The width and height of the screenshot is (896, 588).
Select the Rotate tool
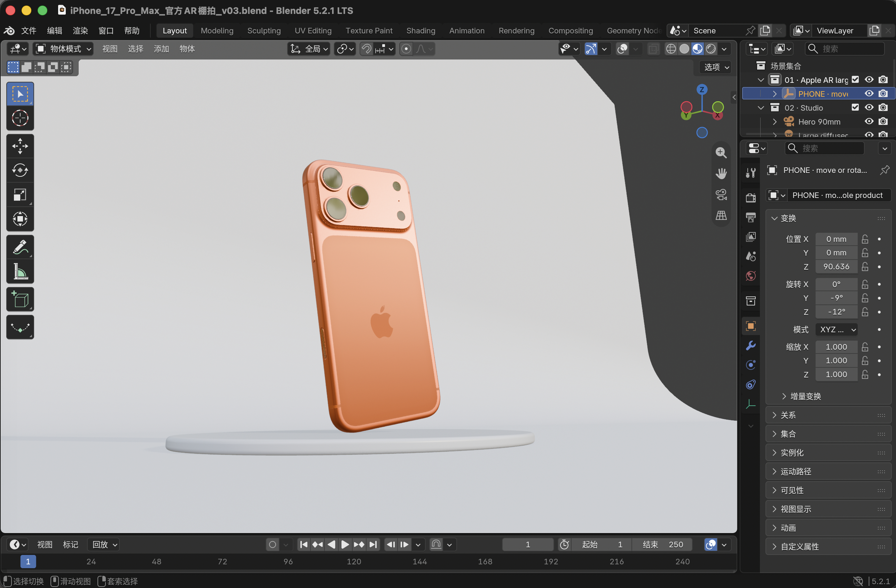(20, 170)
